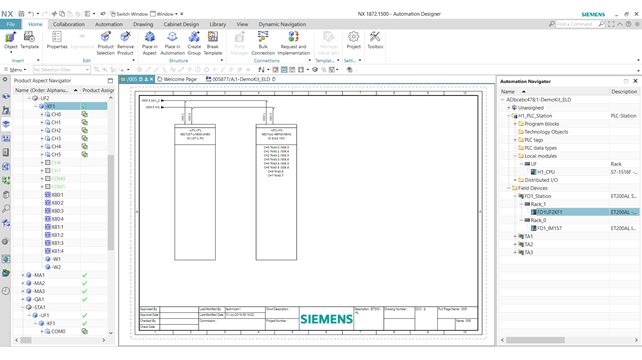
Task: Collapse the -UF2 tree node
Action: pos(29,98)
